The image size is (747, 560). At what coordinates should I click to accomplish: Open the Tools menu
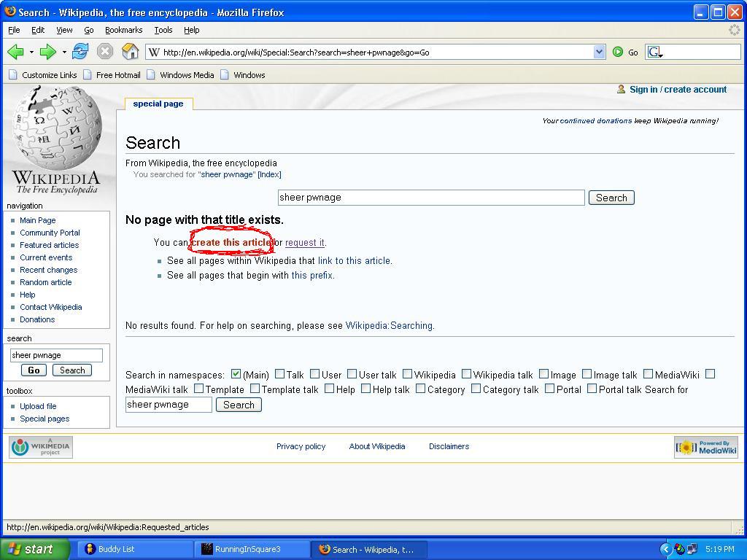click(163, 30)
